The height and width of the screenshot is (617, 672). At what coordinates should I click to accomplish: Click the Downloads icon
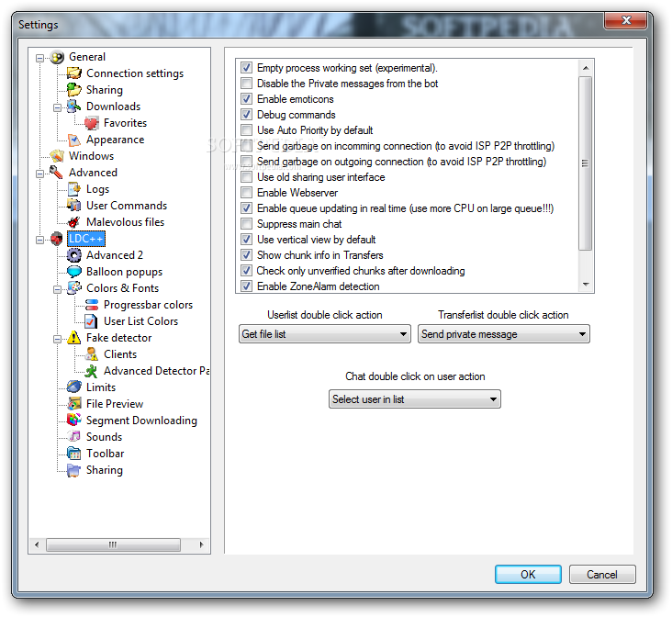pyautogui.click(x=74, y=106)
